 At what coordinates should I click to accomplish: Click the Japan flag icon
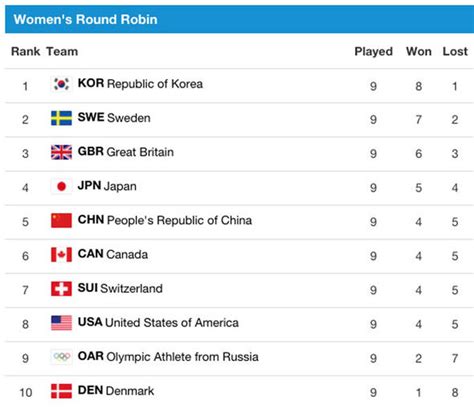[61, 186]
